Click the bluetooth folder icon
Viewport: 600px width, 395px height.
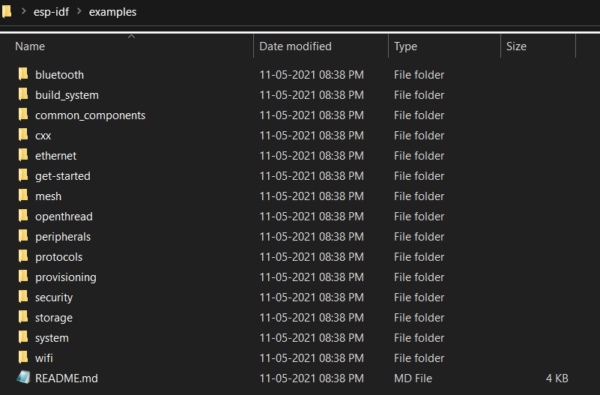pos(23,74)
